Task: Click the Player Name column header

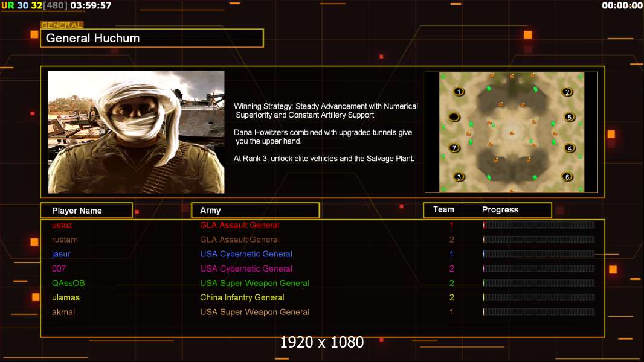Action: click(86, 211)
